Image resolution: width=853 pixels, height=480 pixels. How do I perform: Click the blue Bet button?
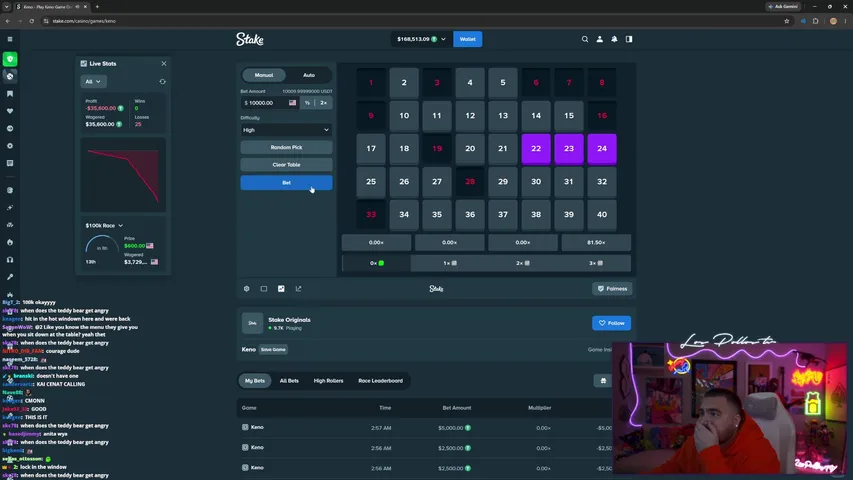[x=286, y=183]
